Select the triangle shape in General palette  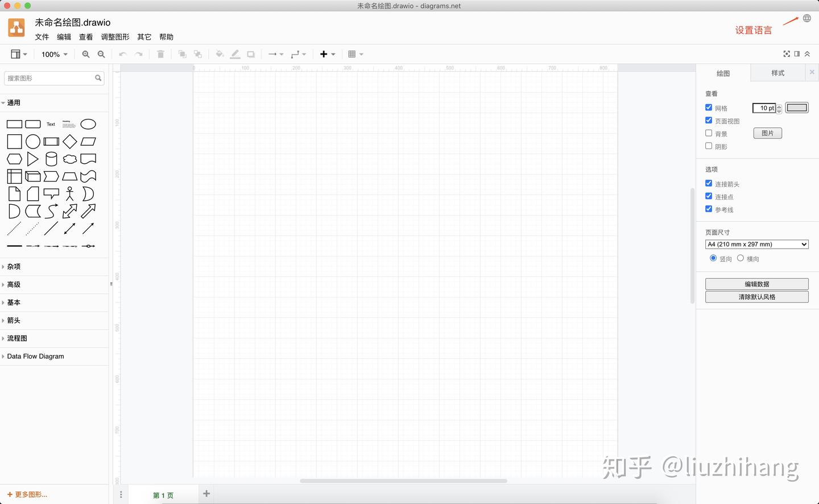(x=33, y=159)
